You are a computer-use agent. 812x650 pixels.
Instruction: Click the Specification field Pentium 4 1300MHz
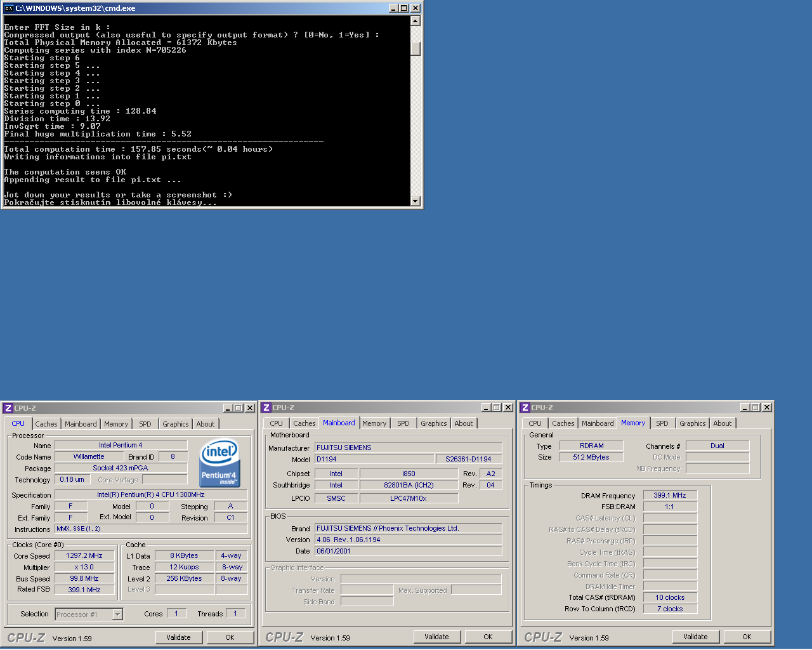click(x=151, y=494)
